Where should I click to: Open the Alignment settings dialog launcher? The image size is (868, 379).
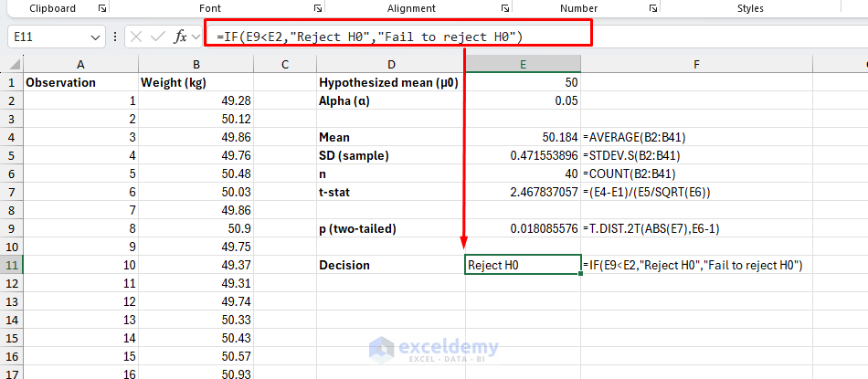tap(505, 8)
